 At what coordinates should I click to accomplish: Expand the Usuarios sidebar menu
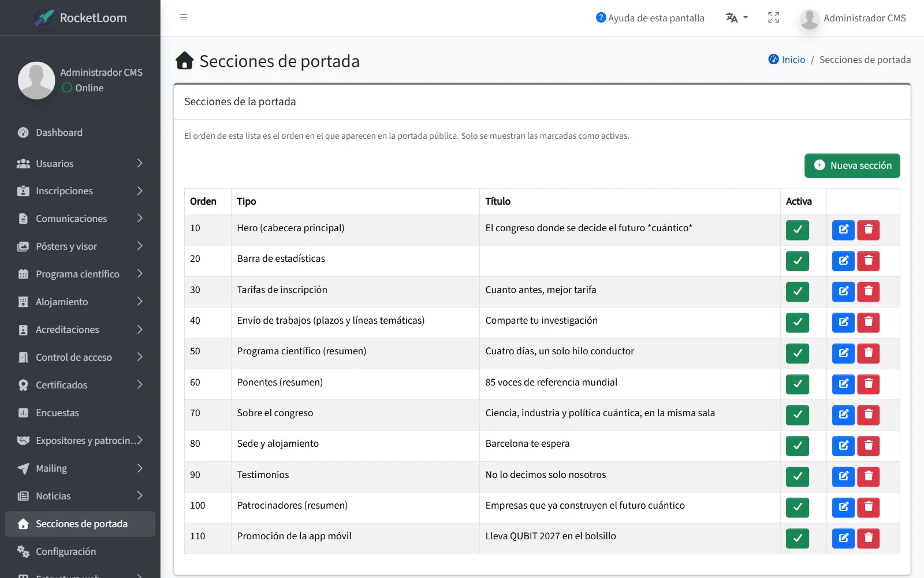click(x=80, y=164)
